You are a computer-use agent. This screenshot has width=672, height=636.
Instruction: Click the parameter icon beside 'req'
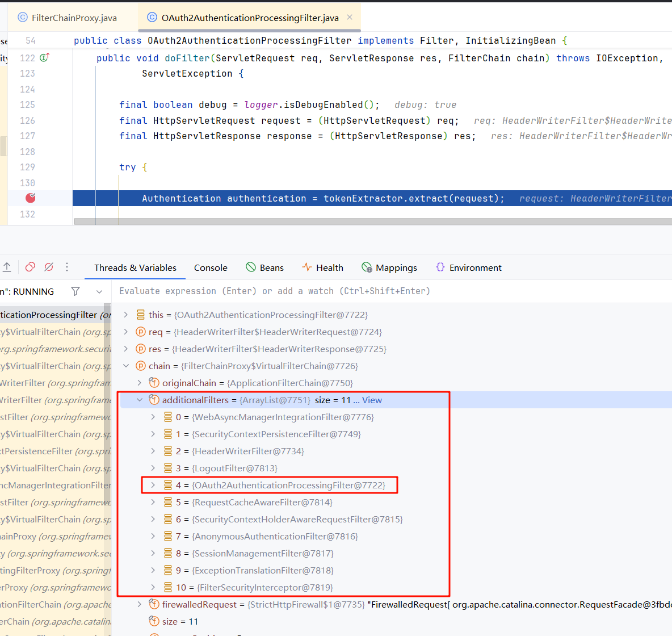141,332
